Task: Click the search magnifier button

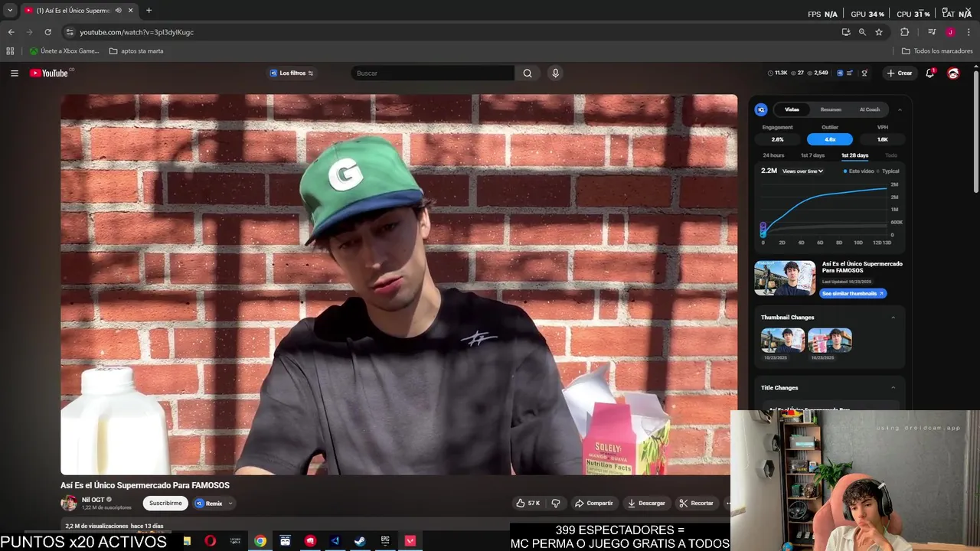Action: coord(528,73)
